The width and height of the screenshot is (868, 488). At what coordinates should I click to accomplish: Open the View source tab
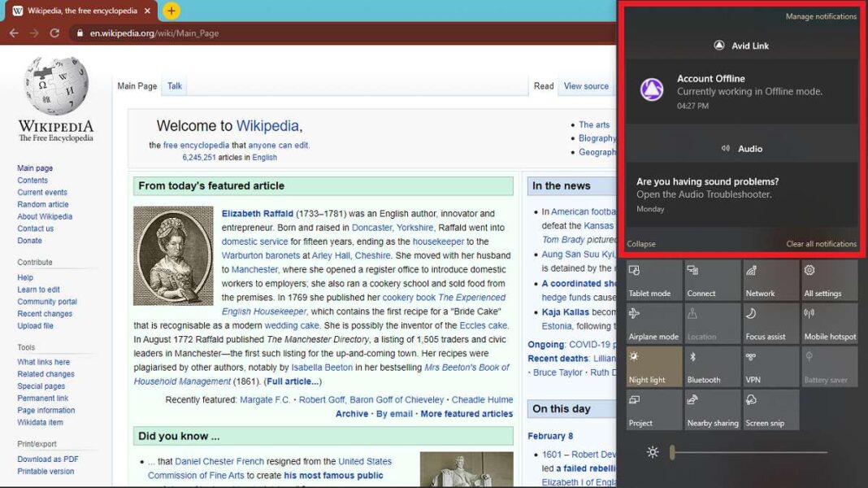pyautogui.click(x=588, y=85)
